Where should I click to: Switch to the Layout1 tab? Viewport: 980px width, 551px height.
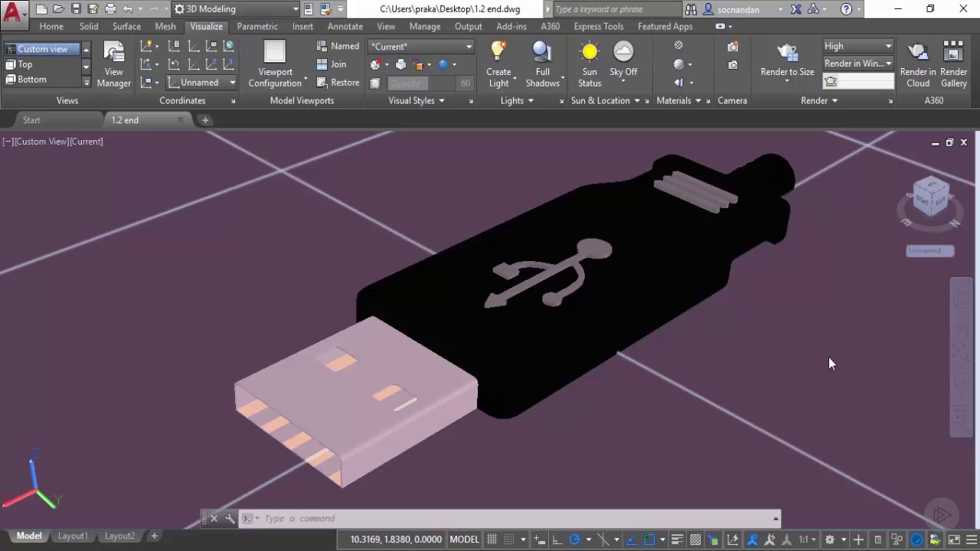pyautogui.click(x=73, y=536)
